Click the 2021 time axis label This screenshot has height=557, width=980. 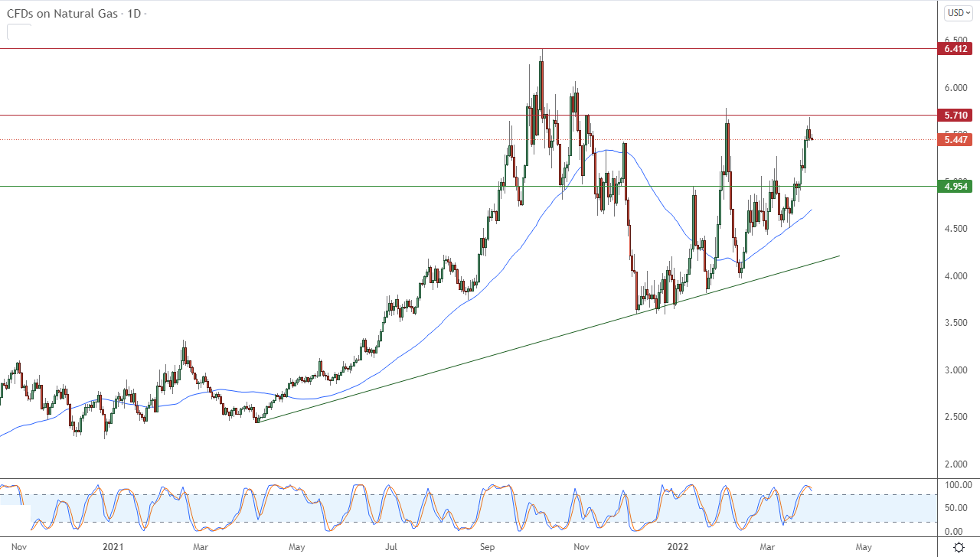click(113, 547)
